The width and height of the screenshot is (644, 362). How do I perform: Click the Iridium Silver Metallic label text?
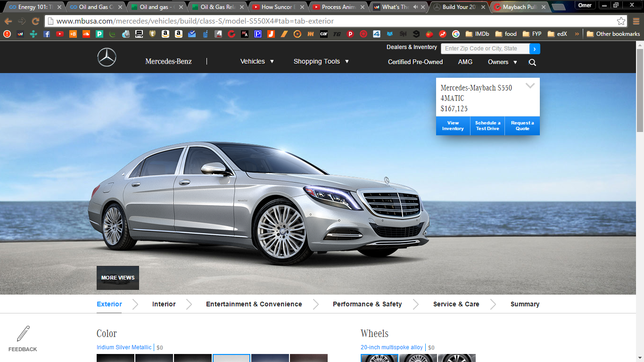click(x=124, y=347)
